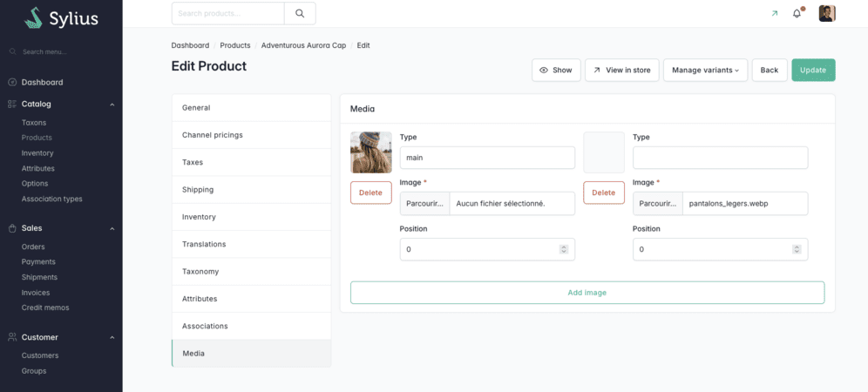The height and width of the screenshot is (392, 868).
Task: Open Shipments in sidebar
Action: [x=39, y=277]
